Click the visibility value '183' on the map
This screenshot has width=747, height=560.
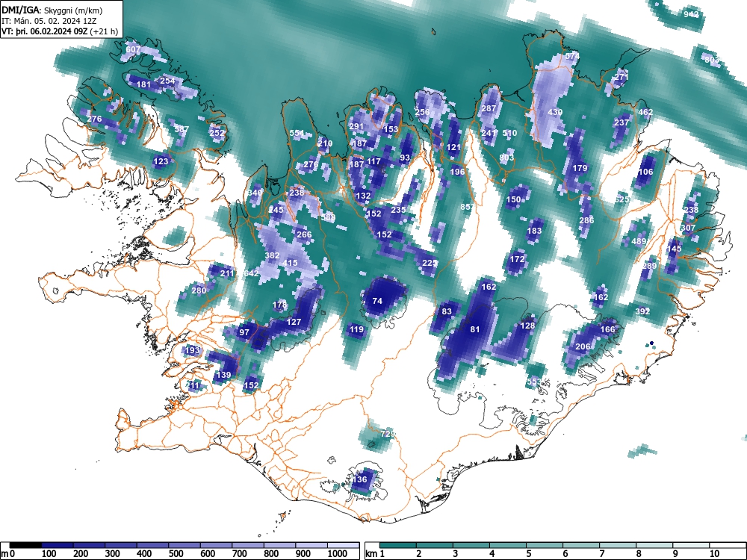click(534, 231)
